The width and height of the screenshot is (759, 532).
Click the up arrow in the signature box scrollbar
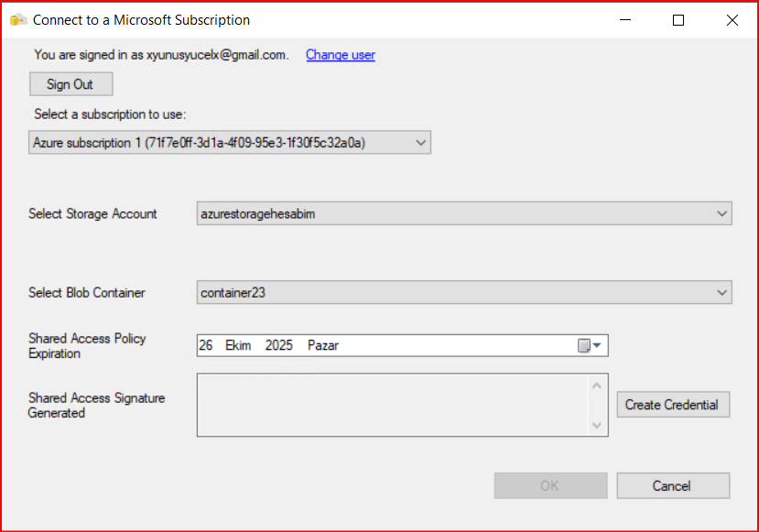pos(597,385)
